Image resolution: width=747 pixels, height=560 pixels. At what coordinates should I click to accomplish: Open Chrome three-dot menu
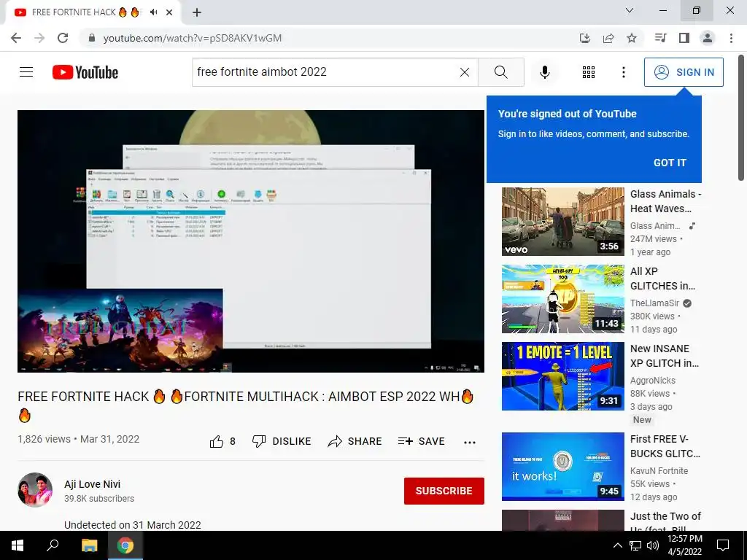(731, 38)
